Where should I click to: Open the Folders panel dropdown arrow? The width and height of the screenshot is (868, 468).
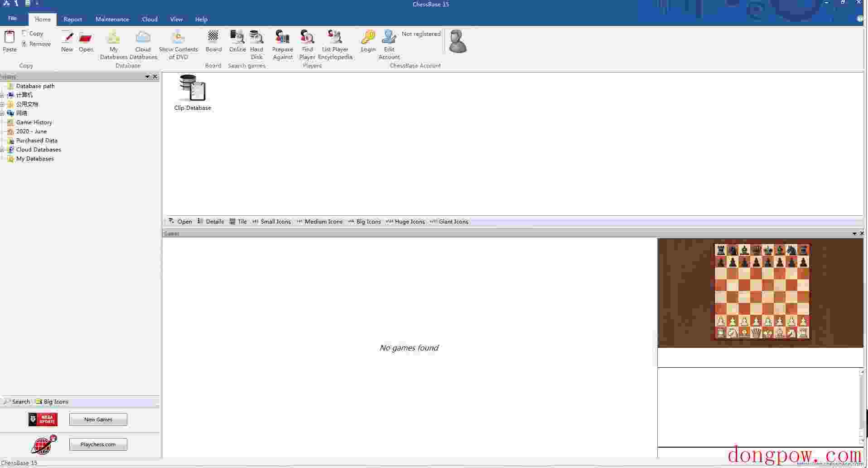tap(147, 77)
